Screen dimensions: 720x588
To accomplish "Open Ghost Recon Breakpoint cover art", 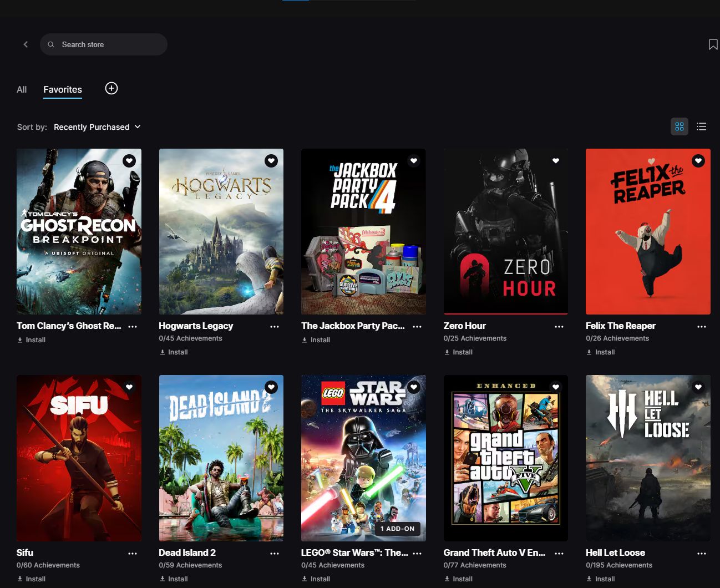I will click(x=79, y=231).
